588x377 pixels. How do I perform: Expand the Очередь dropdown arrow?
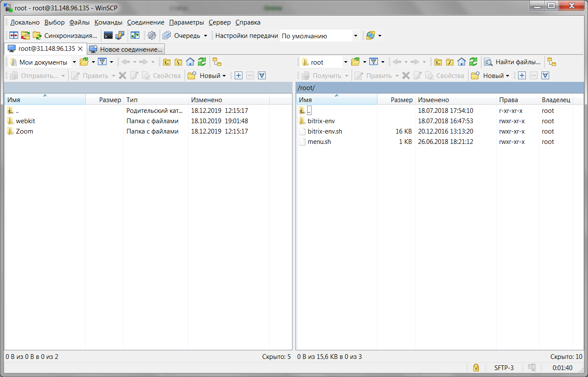[205, 36]
